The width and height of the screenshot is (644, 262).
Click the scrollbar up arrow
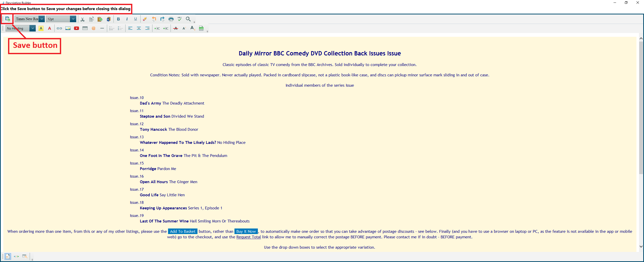641,39
